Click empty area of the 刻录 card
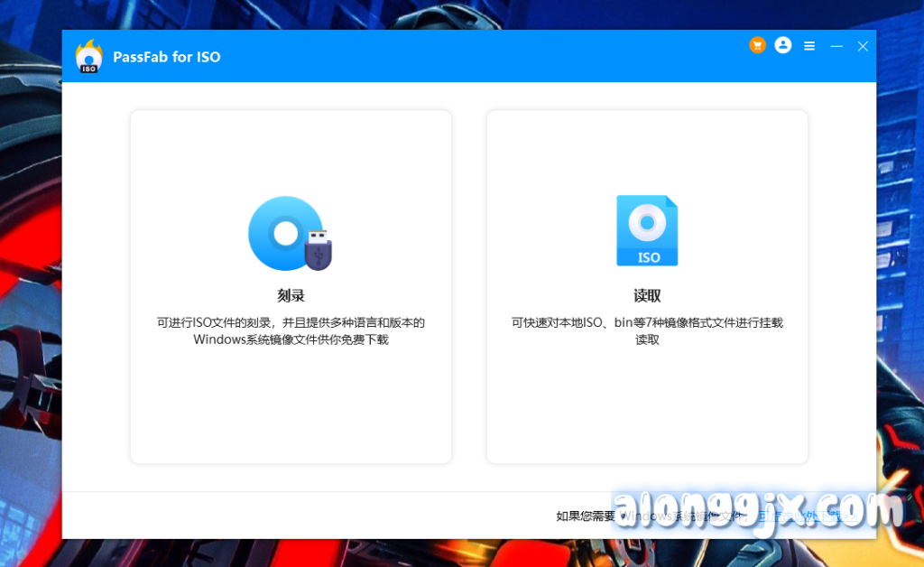Viewport: 924px width, 567px height. 291,406
